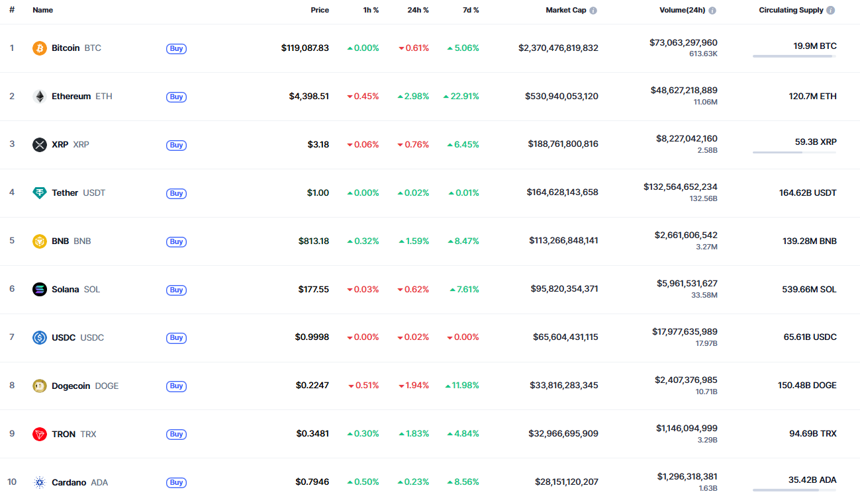The width and height of the screenshot is (860, 504).
Task: Click Buy button in XRP row
Action: coord(176,145)
